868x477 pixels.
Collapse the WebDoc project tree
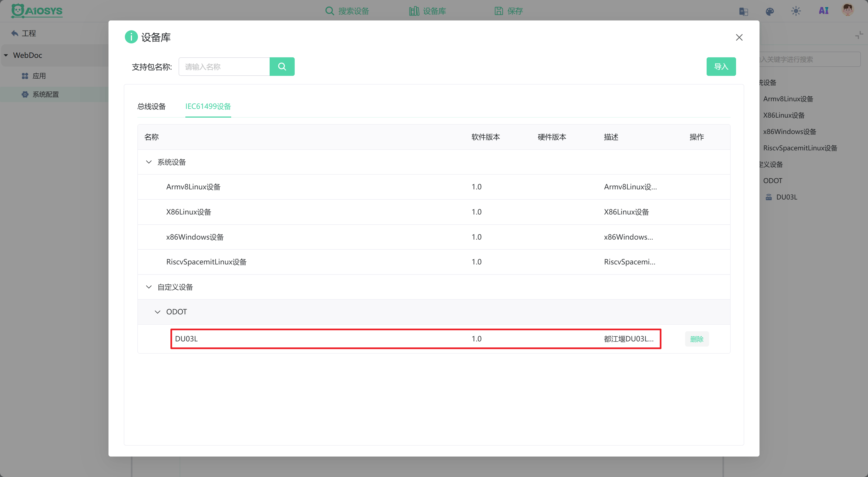6,55
